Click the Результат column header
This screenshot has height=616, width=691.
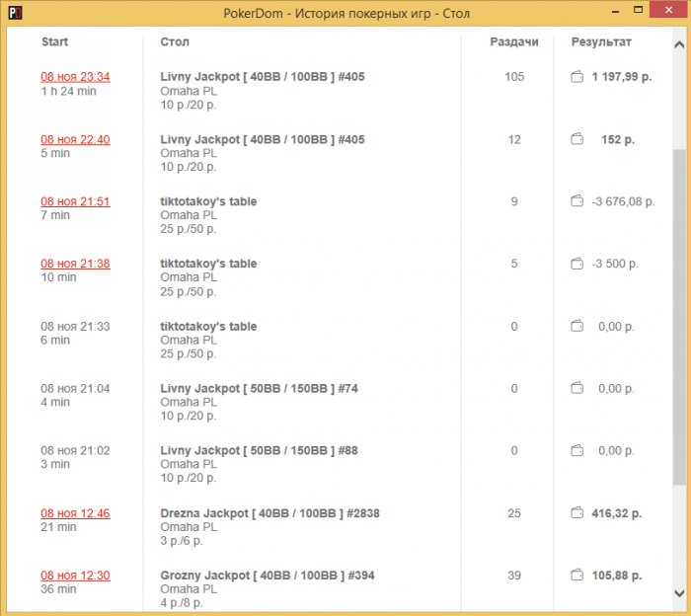pos(601,42)
